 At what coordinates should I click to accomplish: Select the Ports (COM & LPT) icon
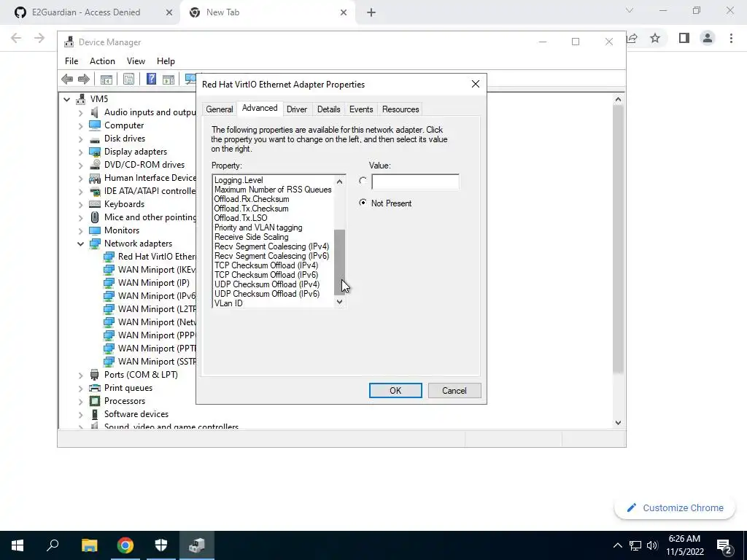coord(95,375)
